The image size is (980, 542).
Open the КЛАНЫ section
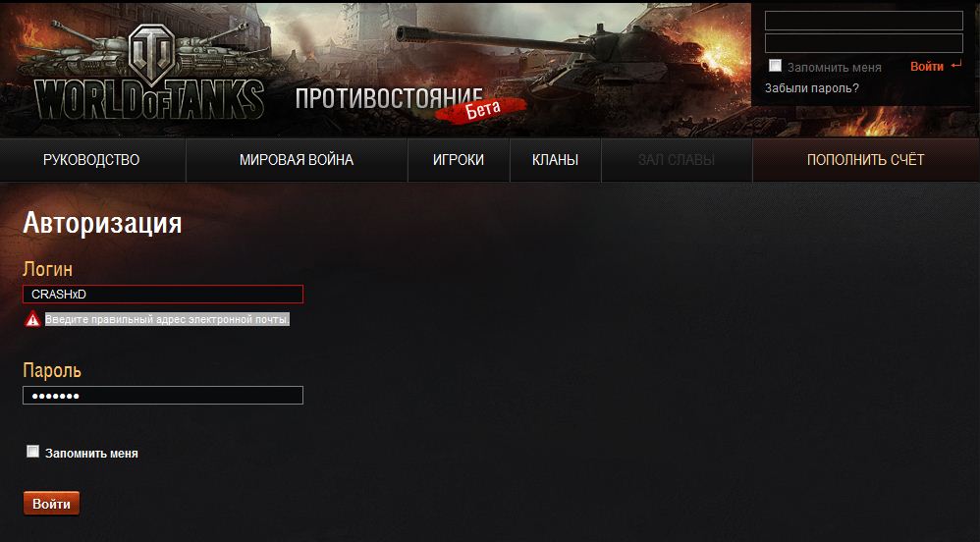pyautogui.click(x=555, y=160)
